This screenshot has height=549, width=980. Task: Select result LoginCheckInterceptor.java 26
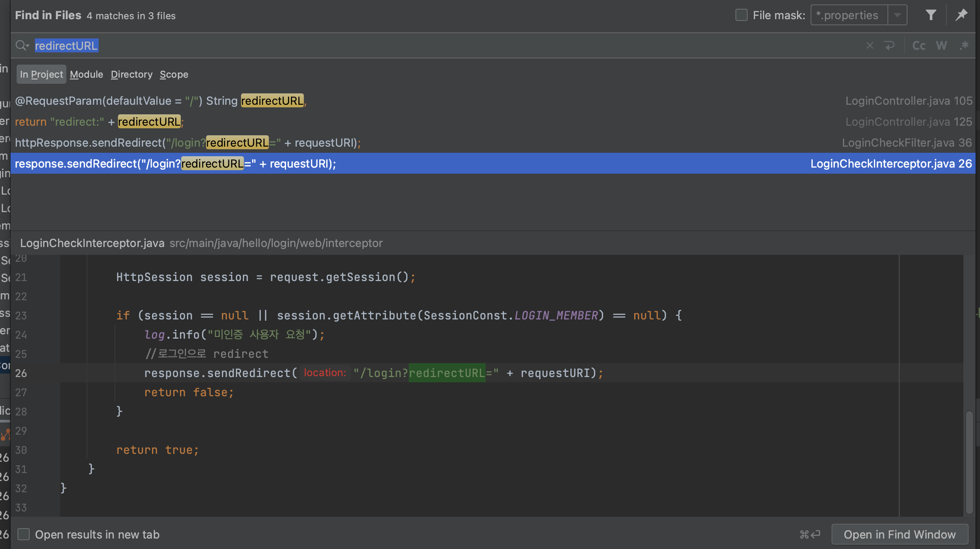click(493, 164)
